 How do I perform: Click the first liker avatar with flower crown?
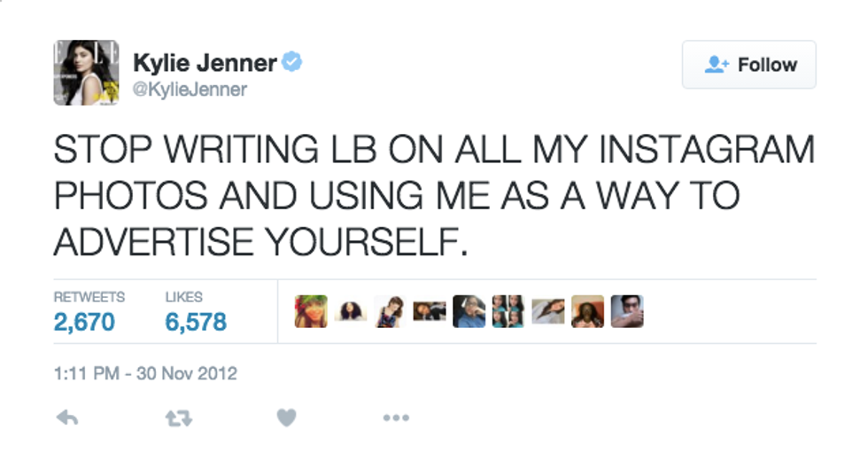(x=311, y=311)
